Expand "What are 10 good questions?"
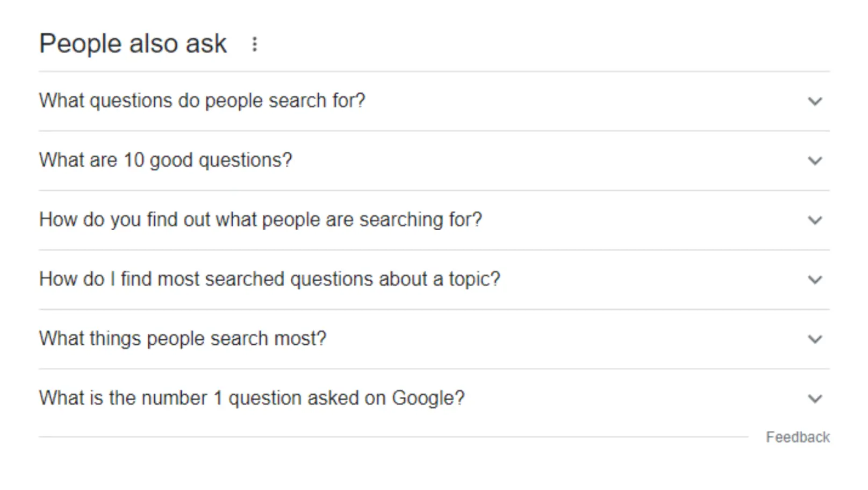The image size is (868, 490). click(815, 160)
